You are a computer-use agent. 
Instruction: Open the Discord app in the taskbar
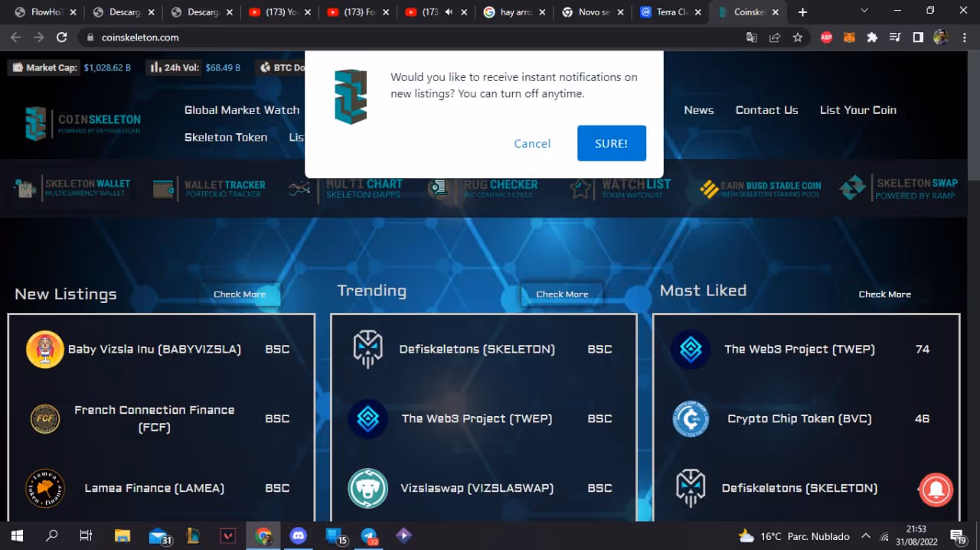(298, 535)
